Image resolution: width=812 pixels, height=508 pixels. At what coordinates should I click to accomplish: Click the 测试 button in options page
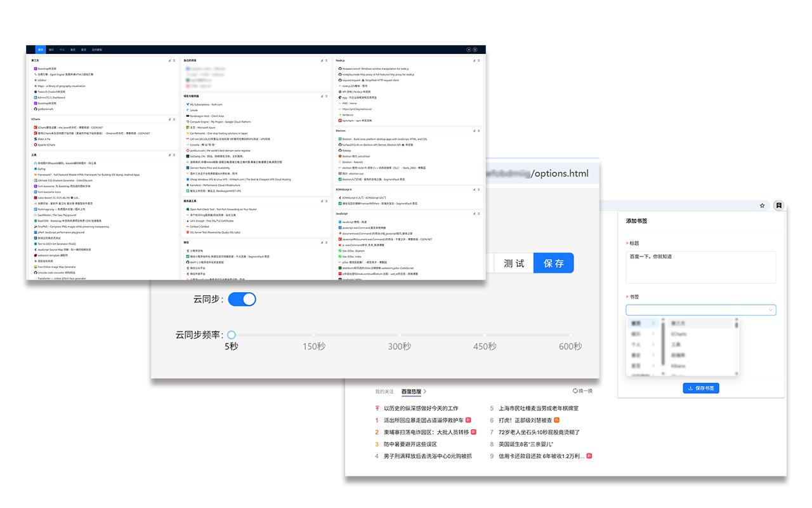[514, 263]
